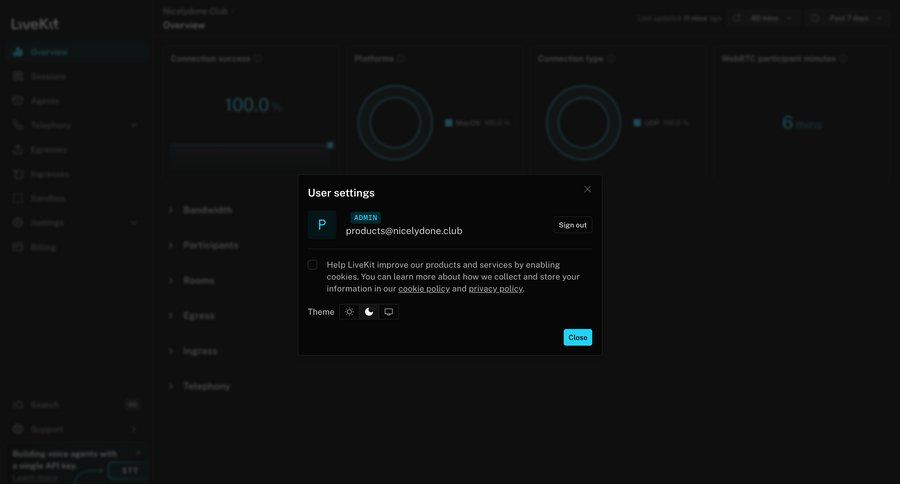The width and height of the screenshot is (900, 484).
Task: Open the Past 7 days range dropdown
Action: coord(848,18)
